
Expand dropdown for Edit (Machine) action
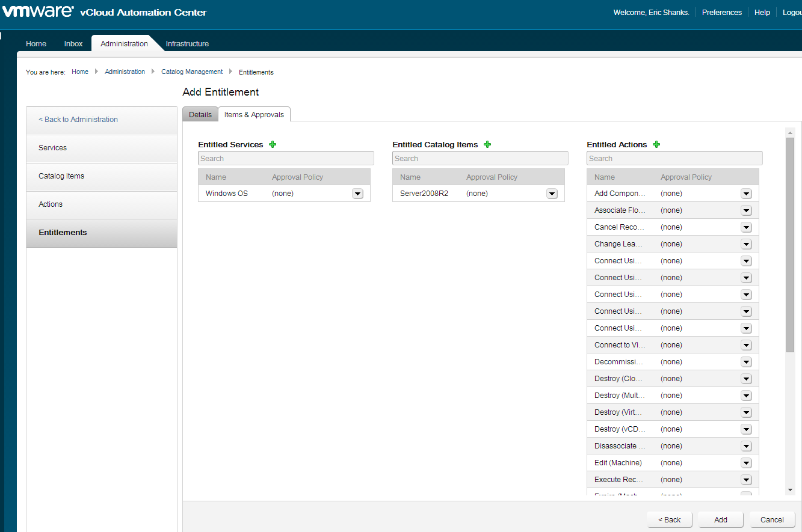(746, 463)
